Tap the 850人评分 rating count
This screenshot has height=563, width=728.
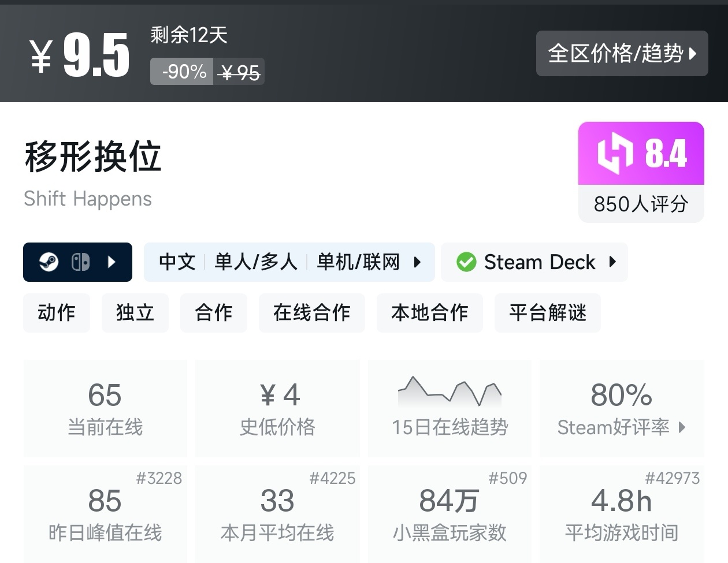click(x=641, y=204)
